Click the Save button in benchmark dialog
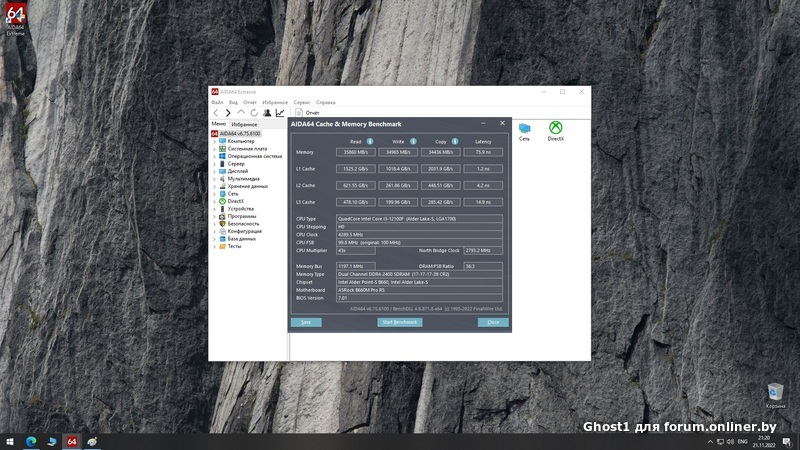This screenshot has width=800, height=450. [305, 323]
